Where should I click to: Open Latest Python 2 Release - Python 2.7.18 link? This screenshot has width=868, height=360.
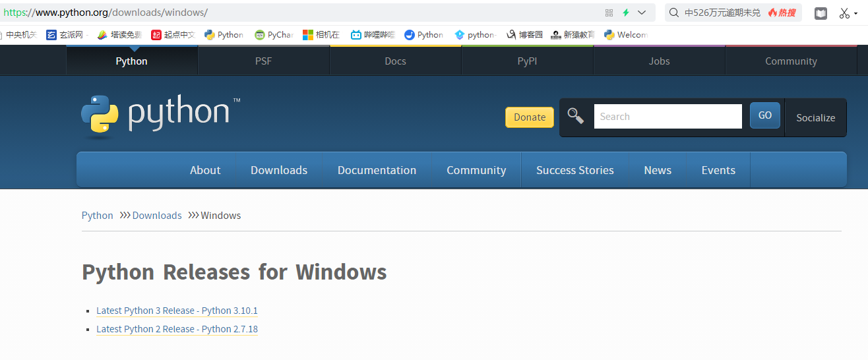pos(177,329)
